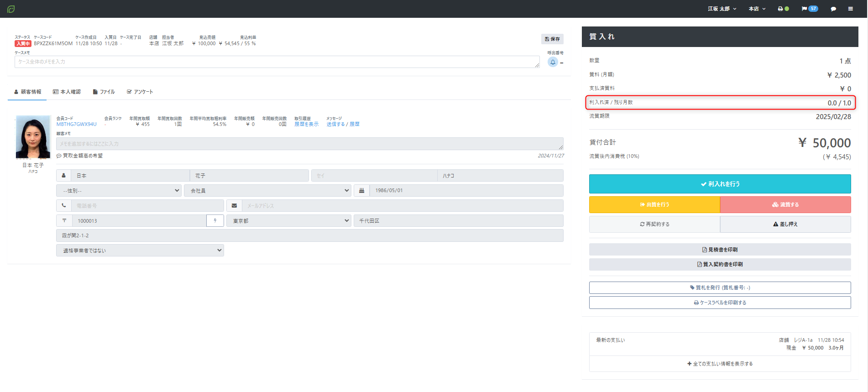Click the birthday cake icon
This screenshot has height=392, width=868.
coord(361,191)
